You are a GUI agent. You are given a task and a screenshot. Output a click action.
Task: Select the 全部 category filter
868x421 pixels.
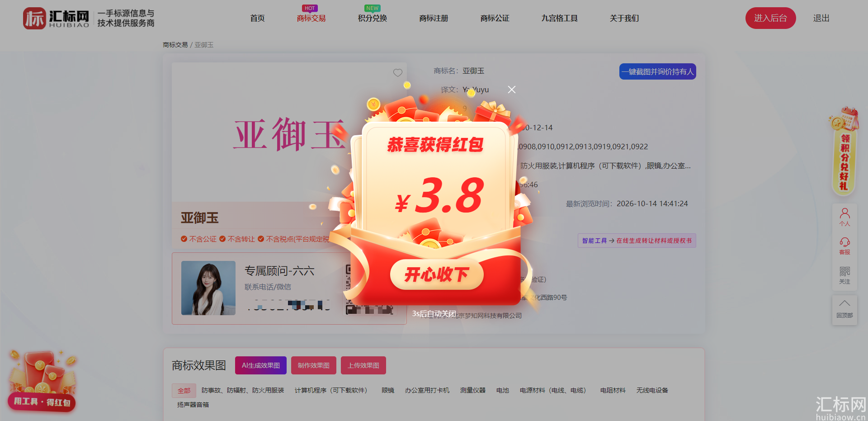[x=184, y=390]
